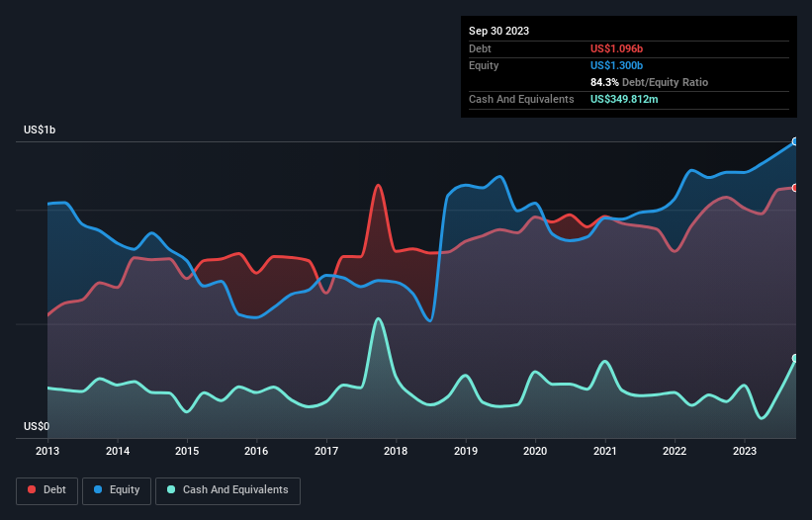Toggle the Equity series legend button
Viewport: 812px width, 520px height.
pos(117,490)
